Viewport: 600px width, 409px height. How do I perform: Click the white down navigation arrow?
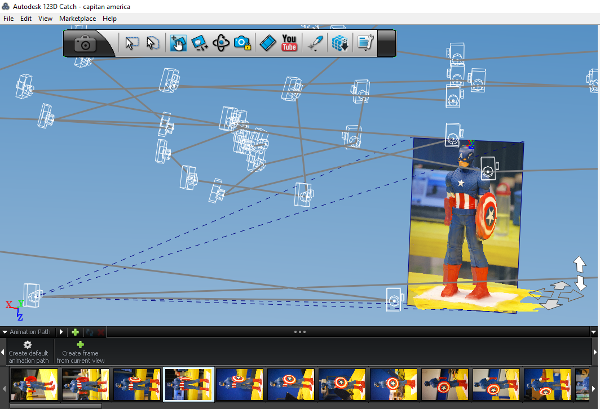580,282
